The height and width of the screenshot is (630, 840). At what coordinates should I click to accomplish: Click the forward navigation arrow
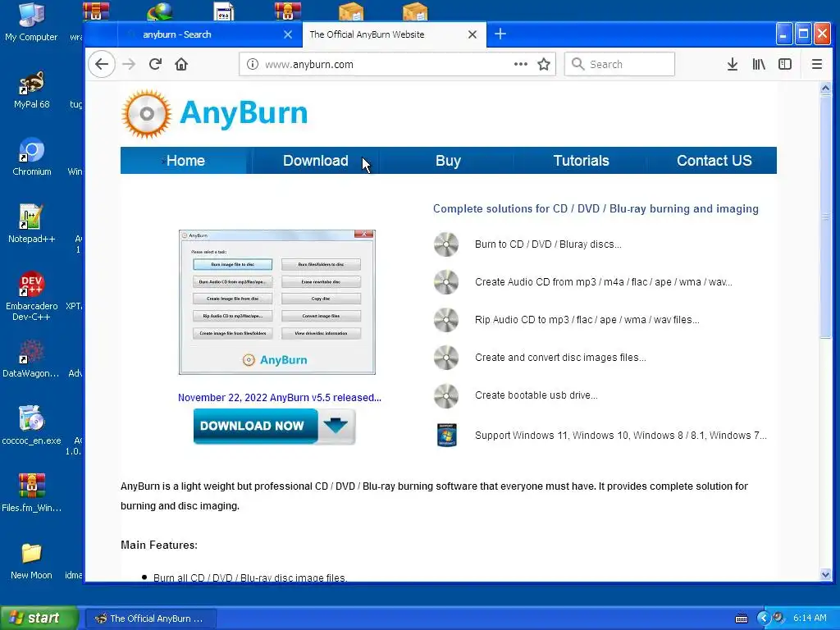click(129, 64)
